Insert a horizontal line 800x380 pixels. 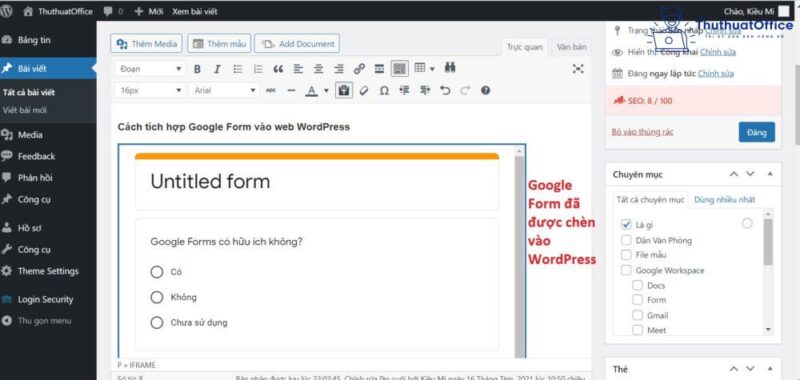click(x=291, y=90)
